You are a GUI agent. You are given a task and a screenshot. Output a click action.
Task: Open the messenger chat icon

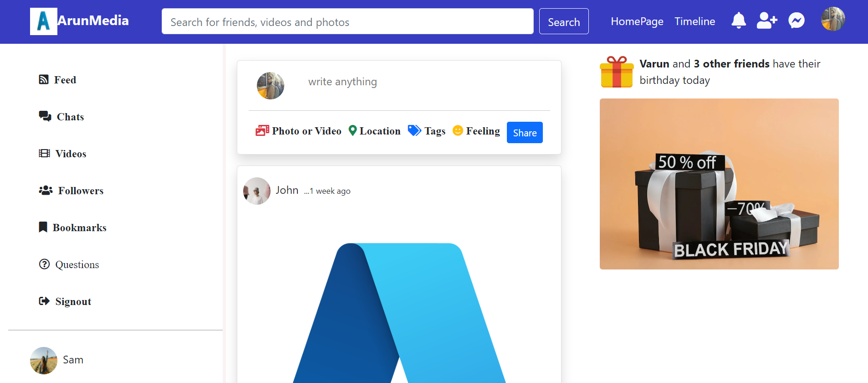click(x=797, y=21)
